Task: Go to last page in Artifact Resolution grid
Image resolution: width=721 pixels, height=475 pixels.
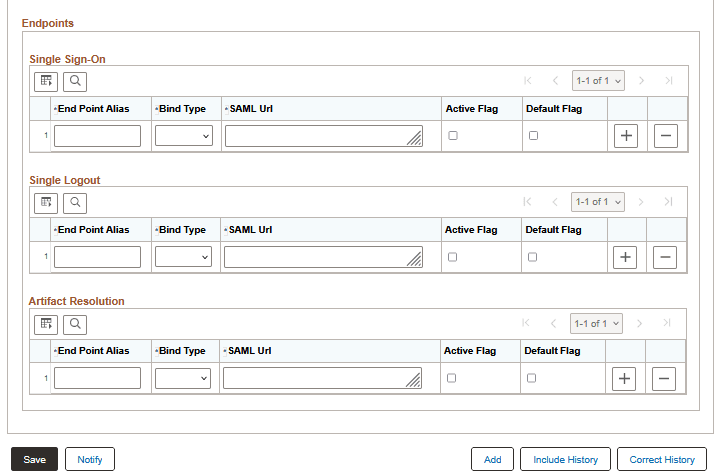Action: point(667,323)
